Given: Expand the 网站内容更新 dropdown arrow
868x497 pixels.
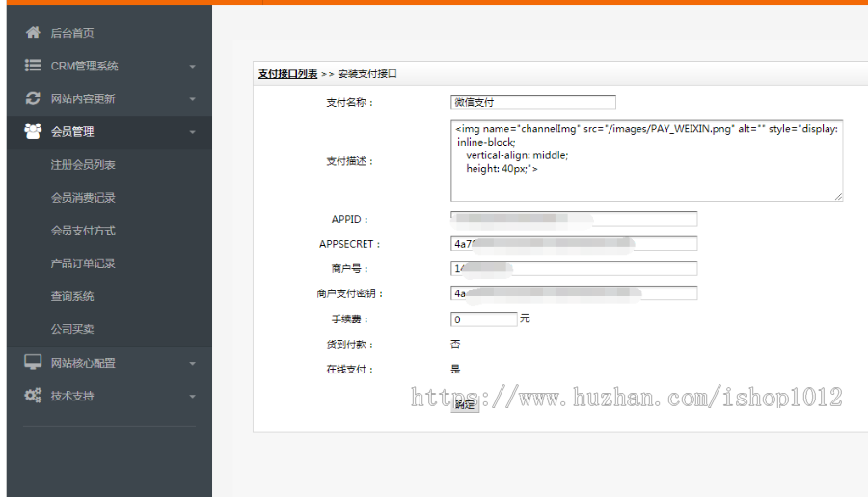Looking at the screenshot, I should [x=192, y=99].
